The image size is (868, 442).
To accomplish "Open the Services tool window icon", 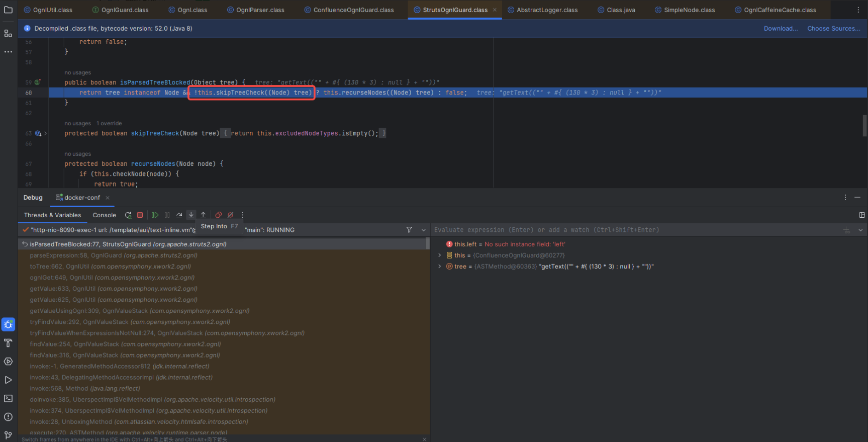I will (x=8, y=362).
